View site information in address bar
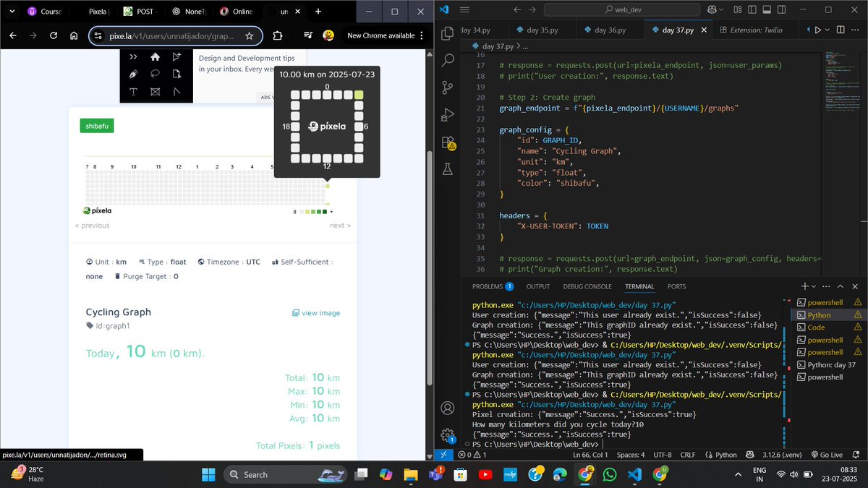The image size is (868, 488). pos(100,35)
